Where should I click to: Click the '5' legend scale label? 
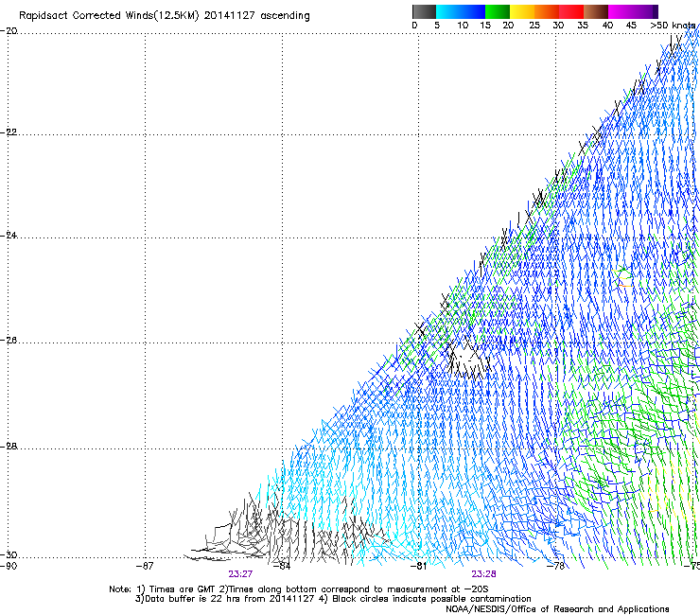[x=437, y=26]
